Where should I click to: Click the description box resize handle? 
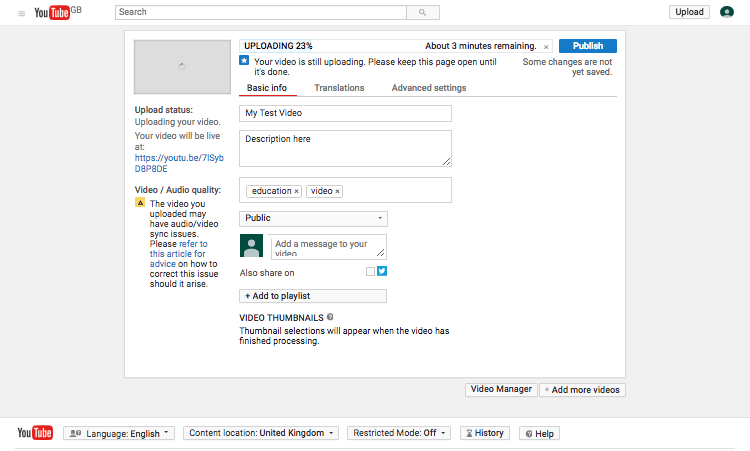(446, 162)
